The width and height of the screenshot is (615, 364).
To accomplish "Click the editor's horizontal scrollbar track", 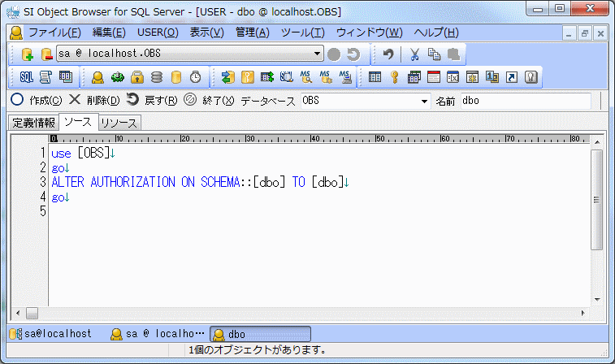I will point(309,313).
